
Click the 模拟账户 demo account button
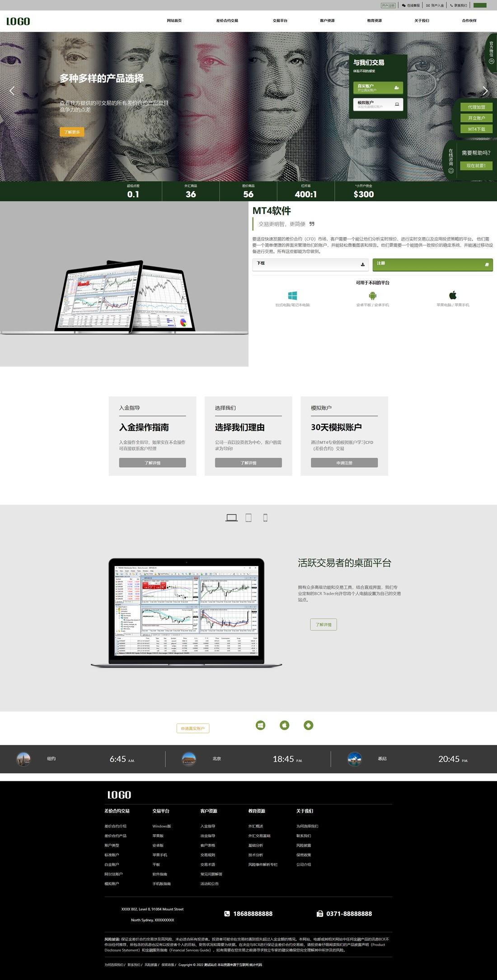pos(378,104)
